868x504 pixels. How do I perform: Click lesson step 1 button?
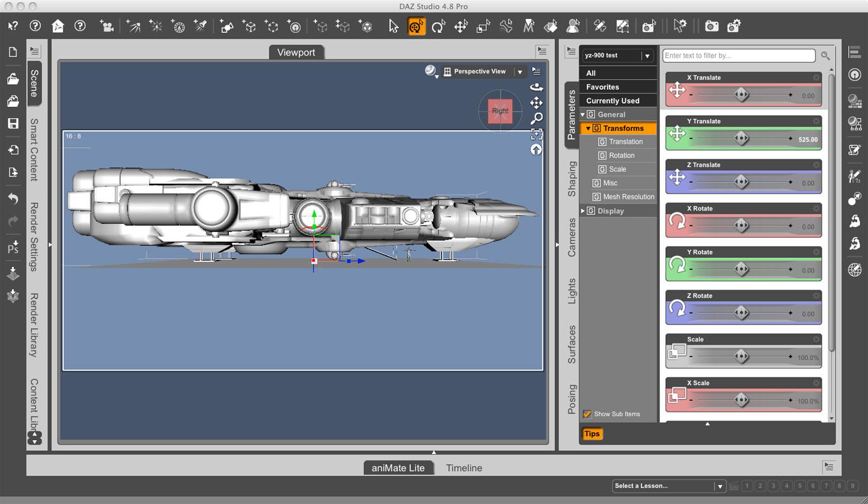[x=747, y=486]
